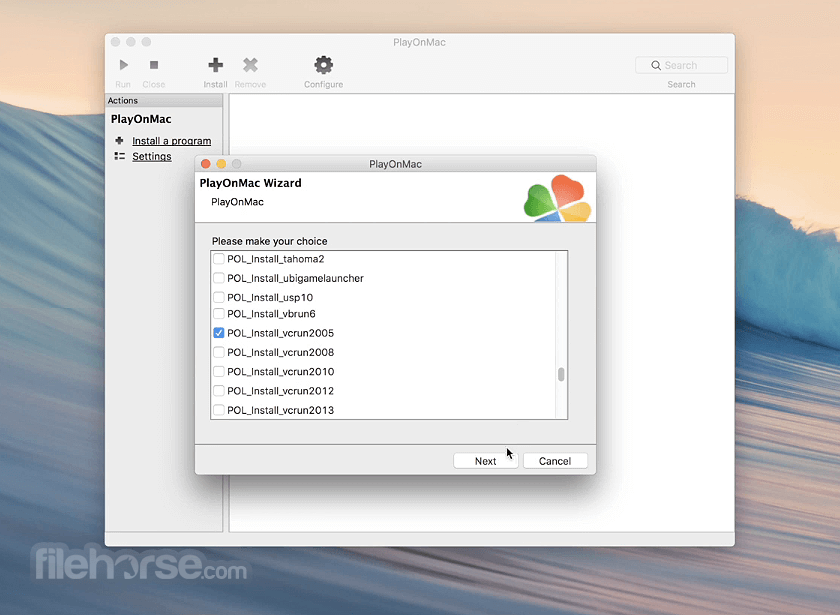This screenshot has width=840, height=615.
Task: Enable the POL_Install_usp10 checkbox
Action: pos(219,297)
